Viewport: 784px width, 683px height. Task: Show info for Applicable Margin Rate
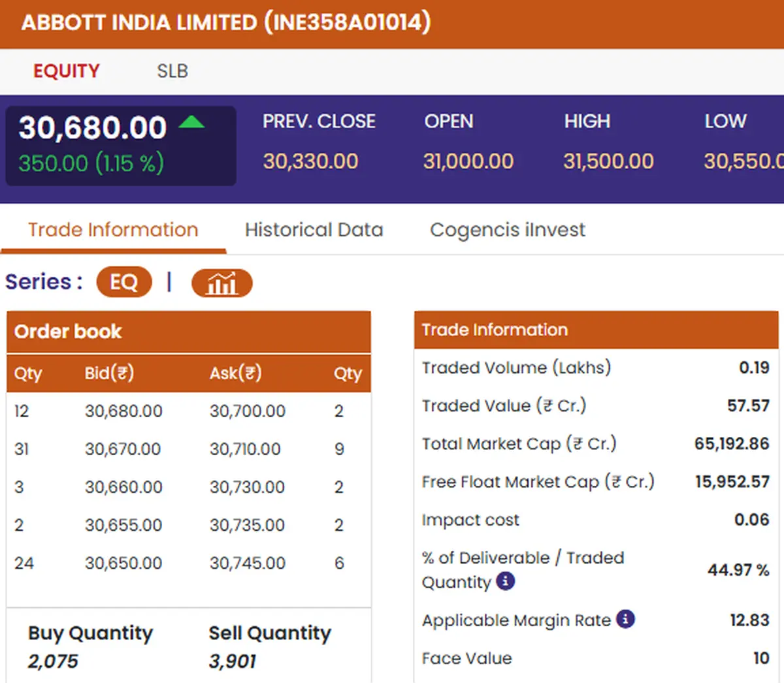pos(625,619)
